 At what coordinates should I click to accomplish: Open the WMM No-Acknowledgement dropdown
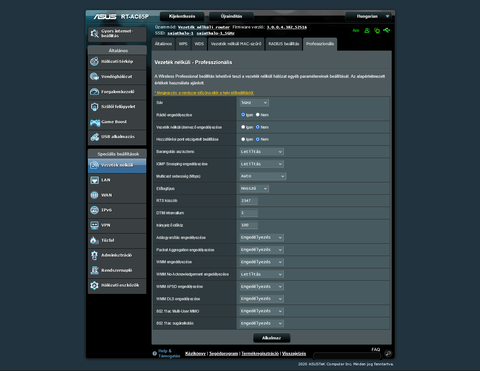point(262,274)
